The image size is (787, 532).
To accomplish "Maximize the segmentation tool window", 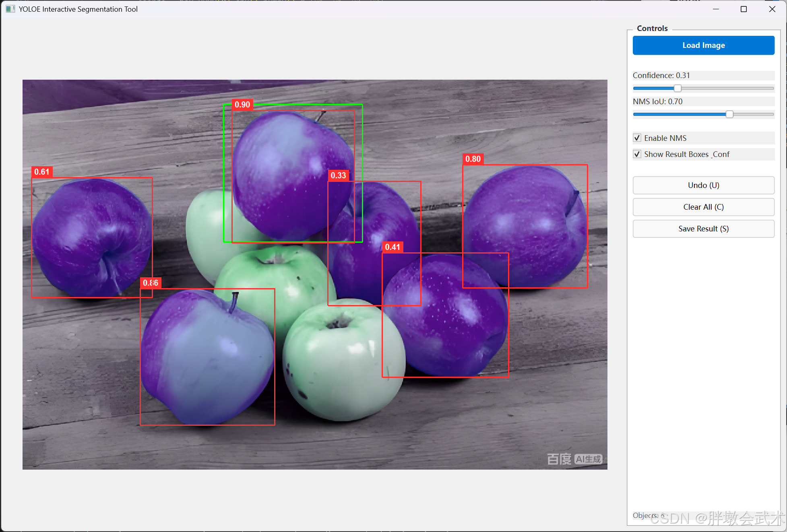I will tap(744, 9).
